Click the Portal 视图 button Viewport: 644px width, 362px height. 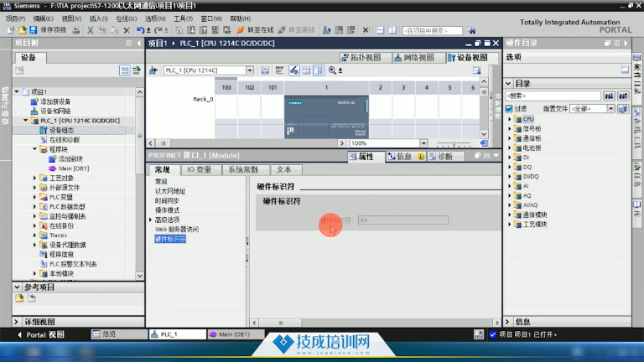(40, 334)
